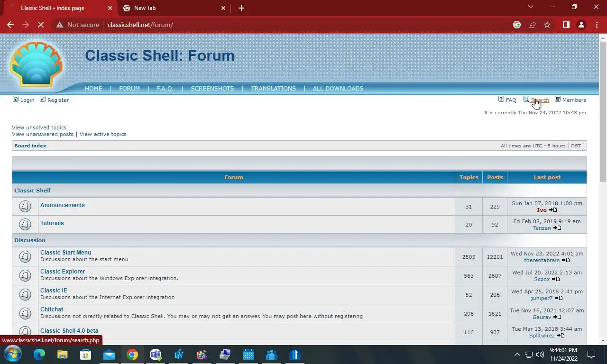Click the Announcements forum status icon
The image size is (607, 364).
(x=25, y=206)
